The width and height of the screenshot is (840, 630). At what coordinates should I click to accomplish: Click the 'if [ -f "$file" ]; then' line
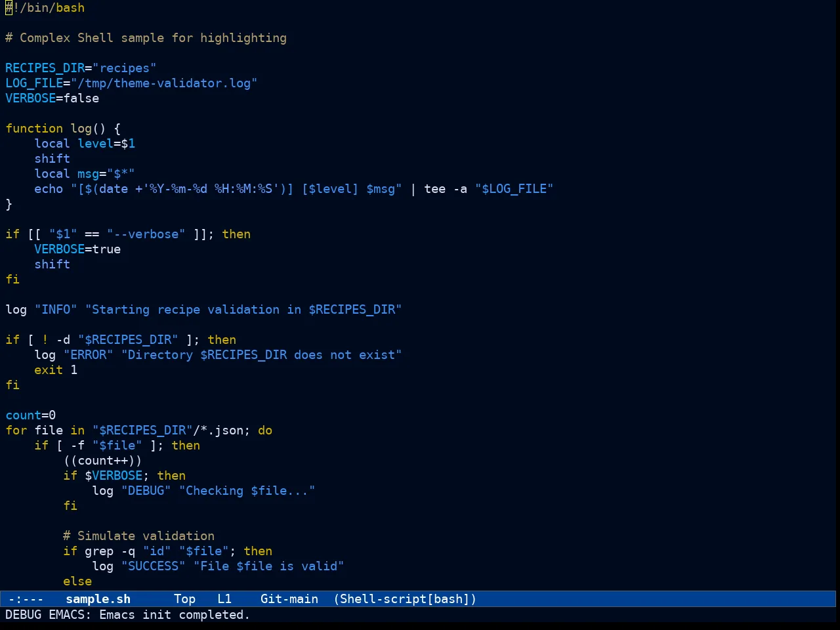click(117, 446)
